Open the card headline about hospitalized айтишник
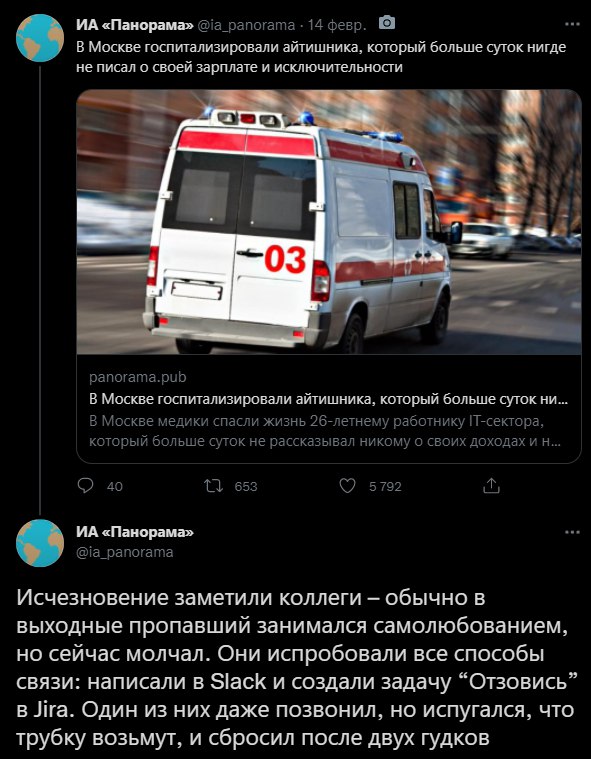Image resolution: width=591 pixels, height=759 pixels. (329, 400)
